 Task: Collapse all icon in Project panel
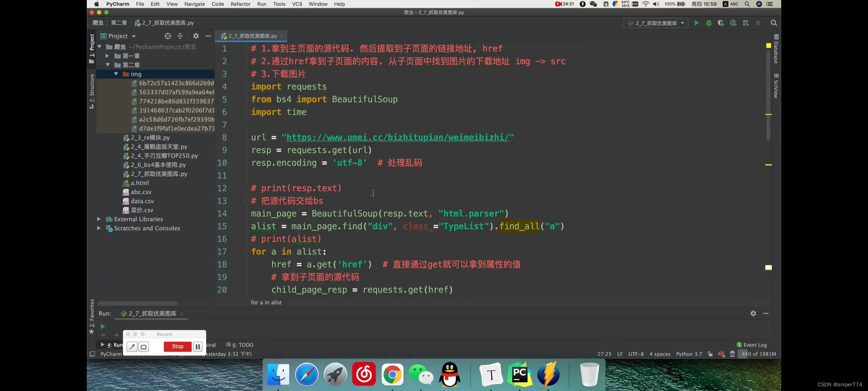tap(180, 36)
